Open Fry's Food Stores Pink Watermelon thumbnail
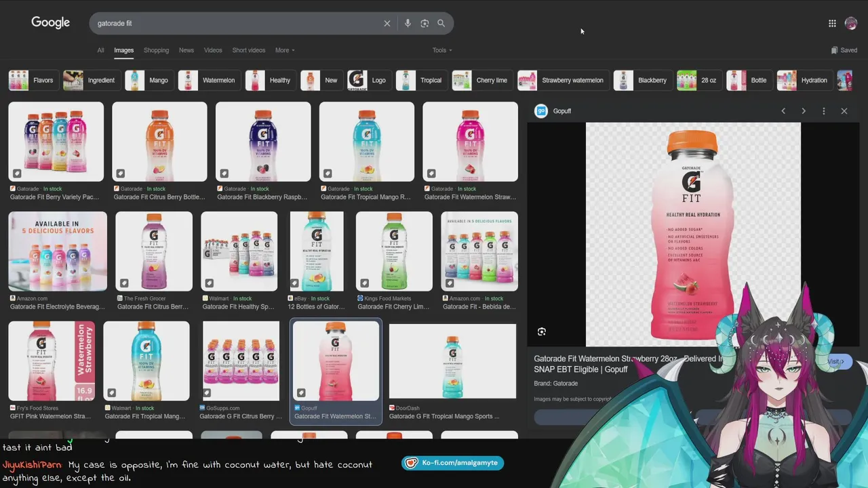 [52, 361]
